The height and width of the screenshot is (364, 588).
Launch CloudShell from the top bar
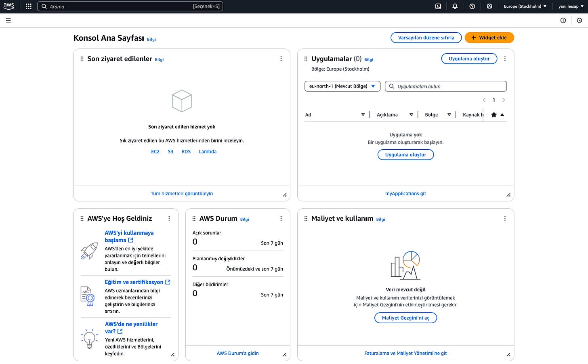point(438,6)
